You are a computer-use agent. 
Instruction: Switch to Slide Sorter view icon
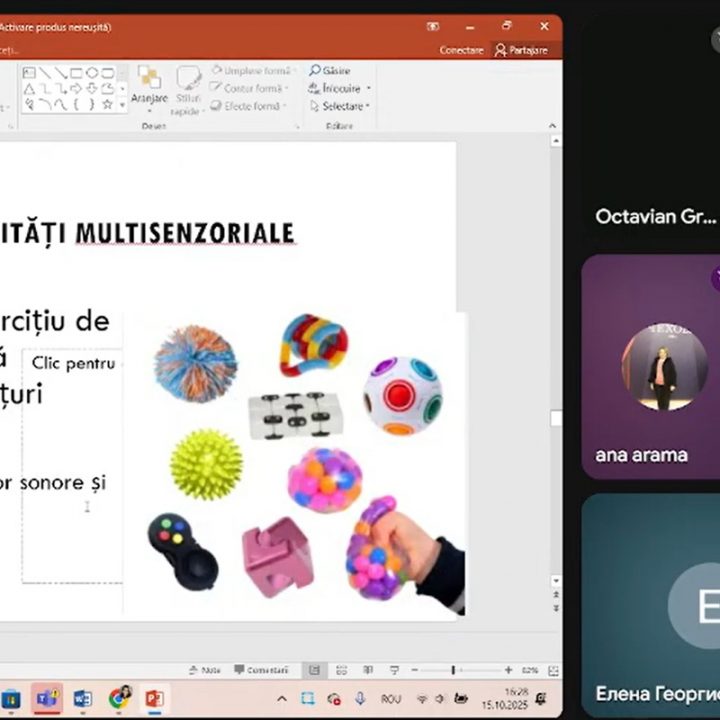pos(341,670)
